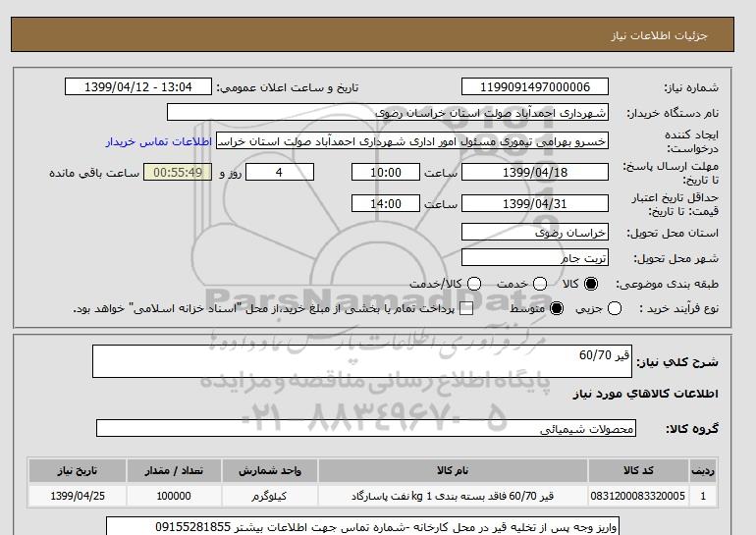Click the need number field 1199091497000006
756x535 pixels.
pyautogui.click(x=535, y=86)
